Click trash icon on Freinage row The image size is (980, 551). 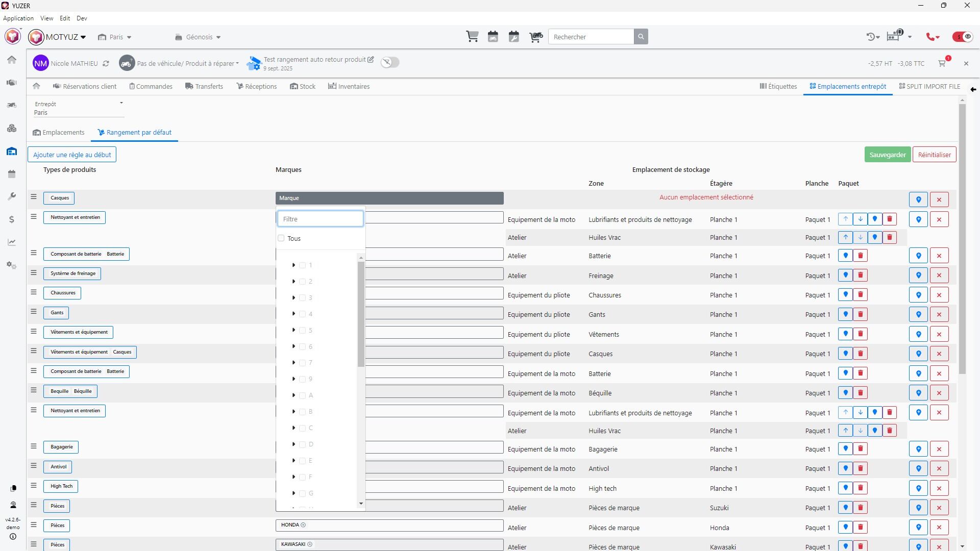[861, 275]
